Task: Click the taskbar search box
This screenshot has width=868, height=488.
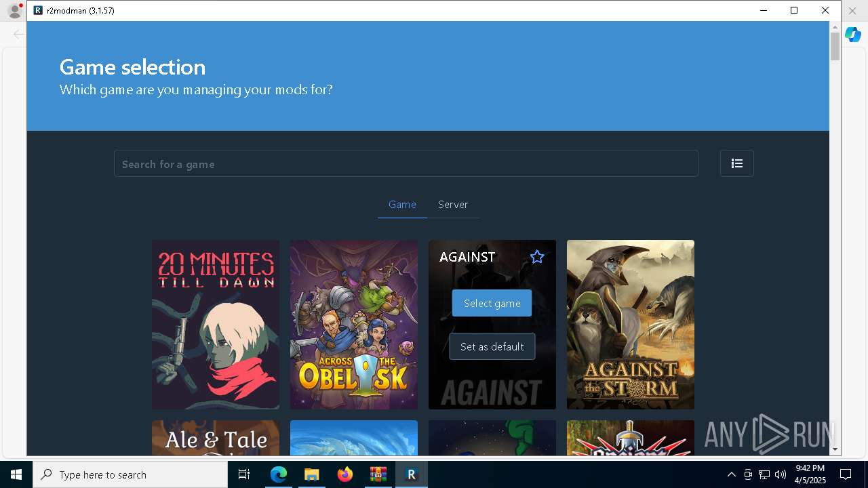Action: [x=130, y=474]
